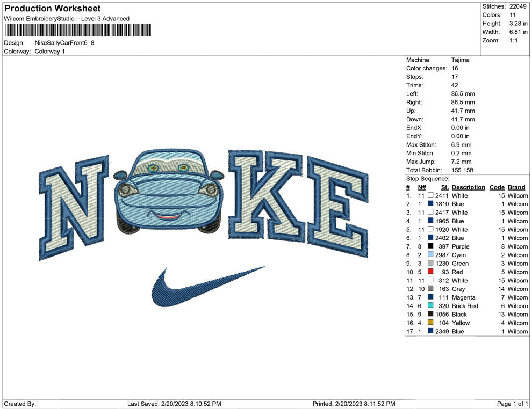Screen dimensions: 532x409
Task: Click the blue swatch for 2349 Blue
Action: coord(430,331)
